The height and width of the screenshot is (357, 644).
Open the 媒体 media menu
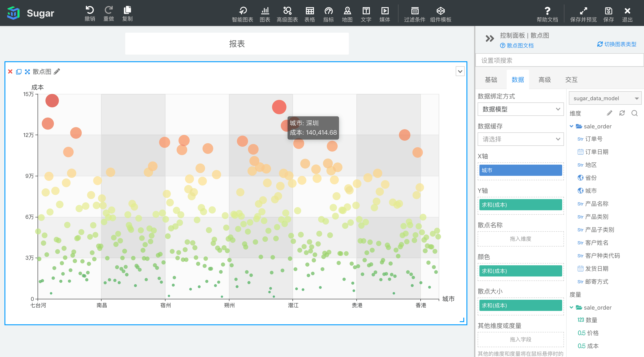pyautogui.click(x=385, y=14)
